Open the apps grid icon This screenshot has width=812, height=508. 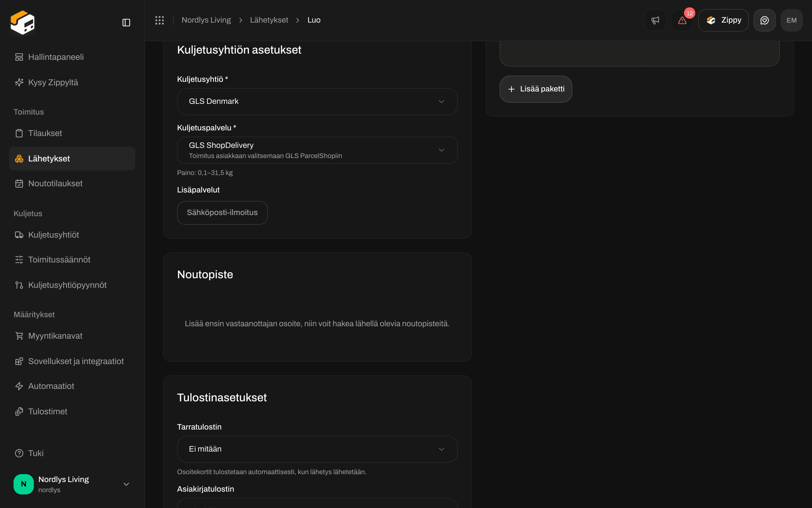pos(159,20)
